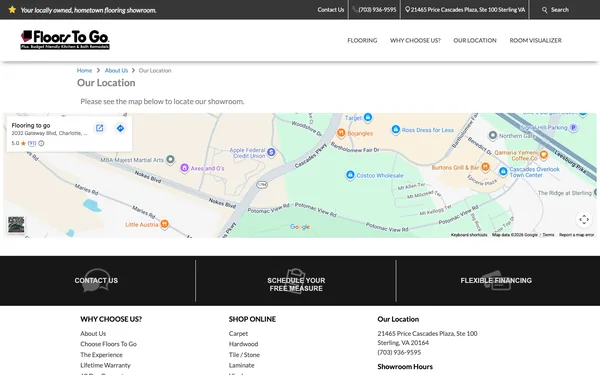This screenshot has width=600, height=375.
Task: Open Choose Floors To Go footer link
Action: coord(108,344)
